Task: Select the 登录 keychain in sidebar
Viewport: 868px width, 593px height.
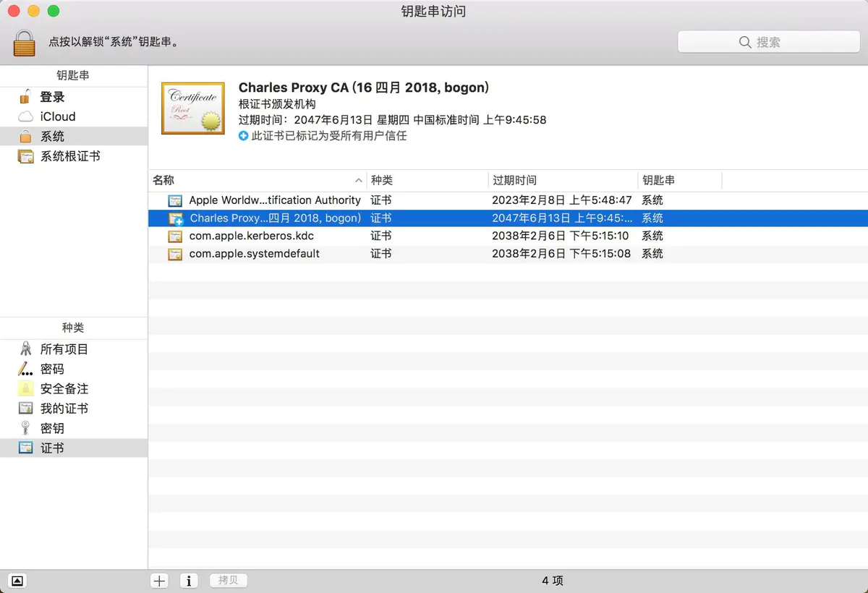Action: pyautogui.click(x=74, y=97)
